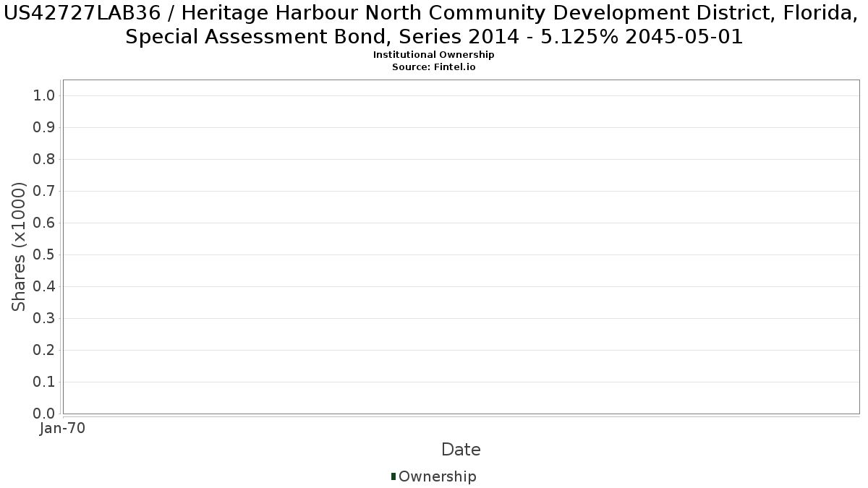Click the 1.0 y-axis tick label
The width and height of the screenshot is (868, 488).
click(45, 96)
